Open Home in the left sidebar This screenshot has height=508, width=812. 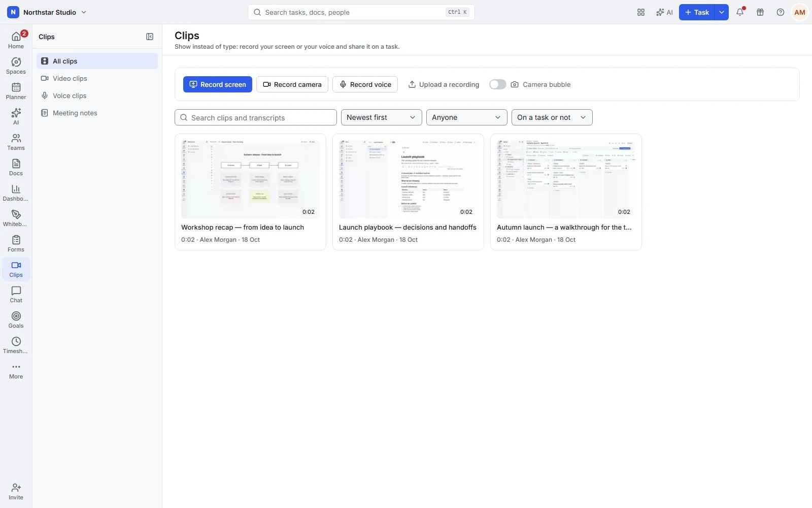coord(16,40)
